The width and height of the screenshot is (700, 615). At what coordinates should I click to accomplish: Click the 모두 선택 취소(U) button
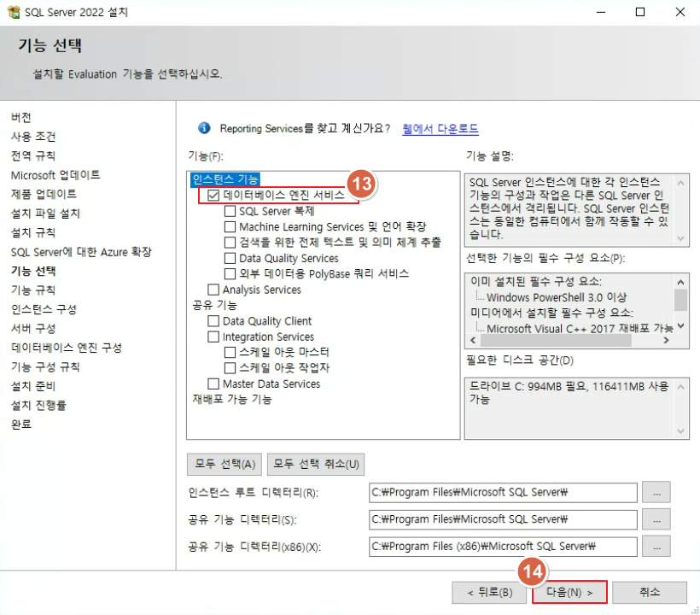316,464
